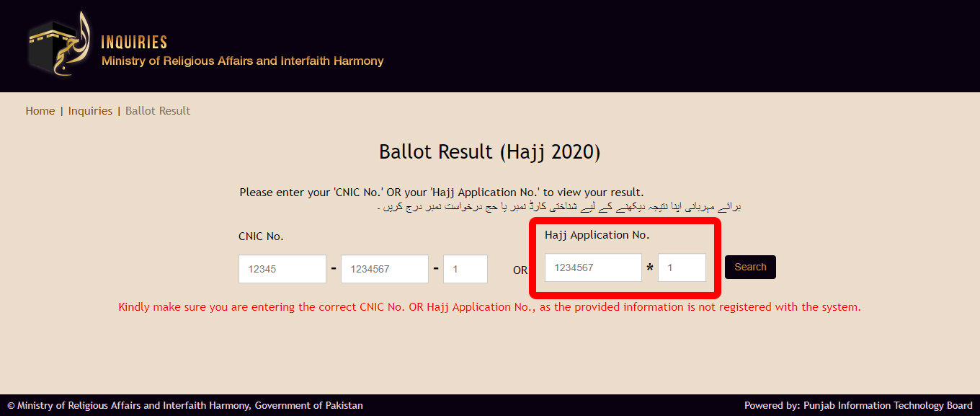
Task: Click Powered by Punjab Information Technology Board
Action: point(858,405)
